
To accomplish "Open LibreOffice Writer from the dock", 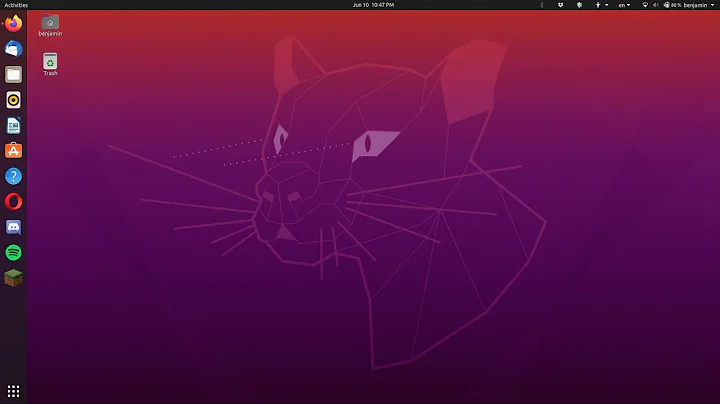I will click(13, 125).
